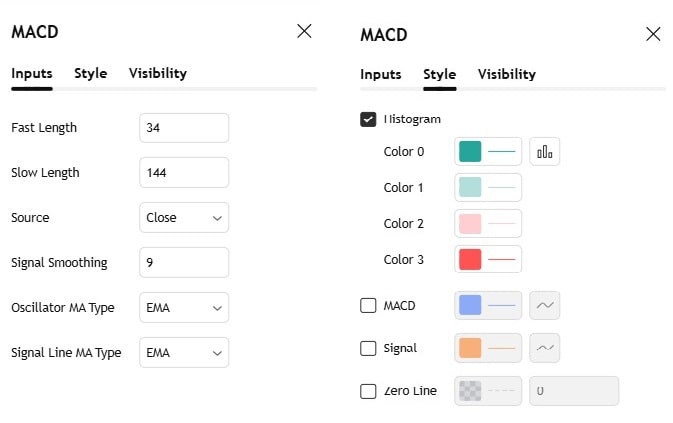Open MACD line plot style icon

point(545,305)
